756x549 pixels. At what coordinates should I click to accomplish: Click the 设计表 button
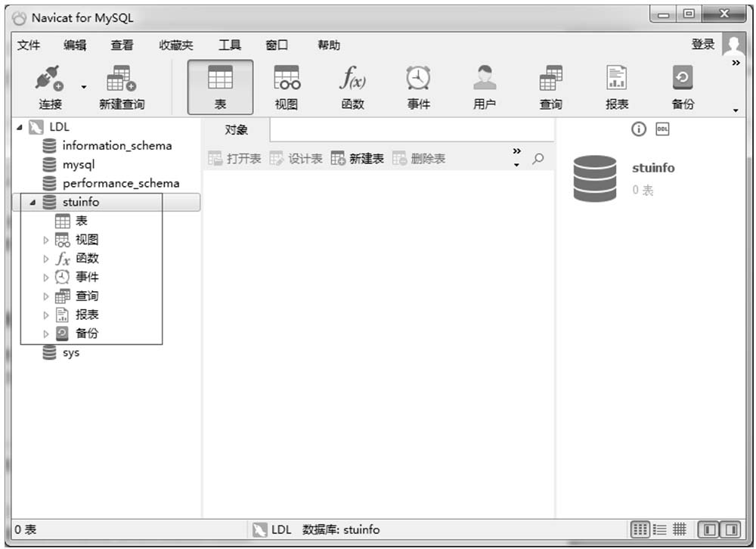tap(296, 158)
